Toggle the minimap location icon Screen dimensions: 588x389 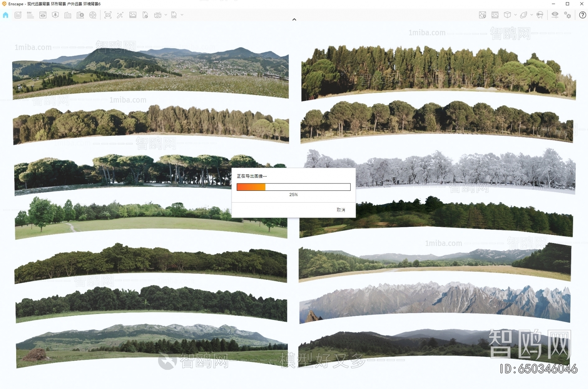483,15
